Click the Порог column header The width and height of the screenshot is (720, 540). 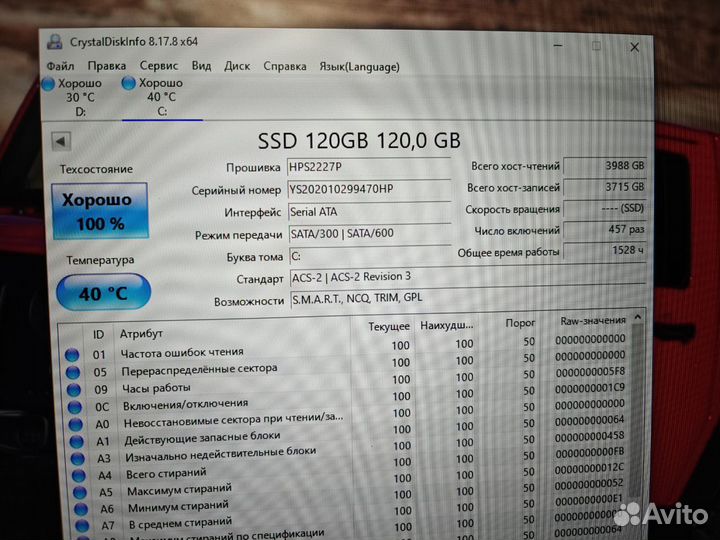(x=520, y=323)
